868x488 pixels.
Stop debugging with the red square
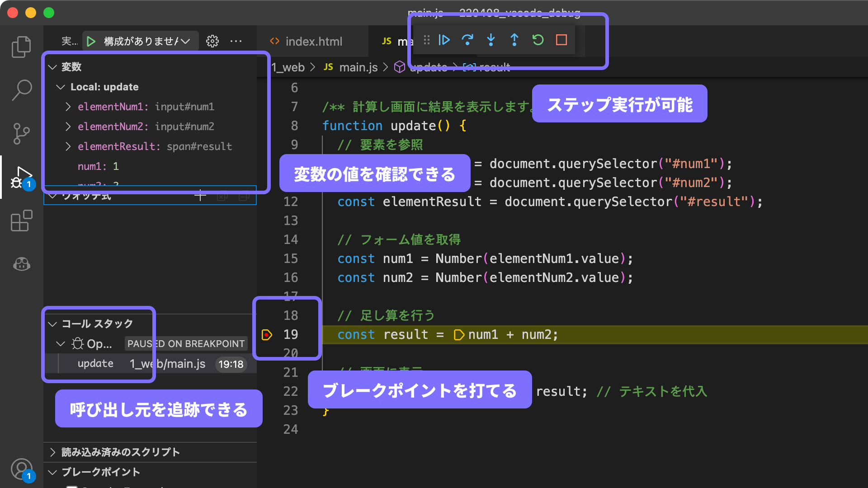[x=561, y=40]
